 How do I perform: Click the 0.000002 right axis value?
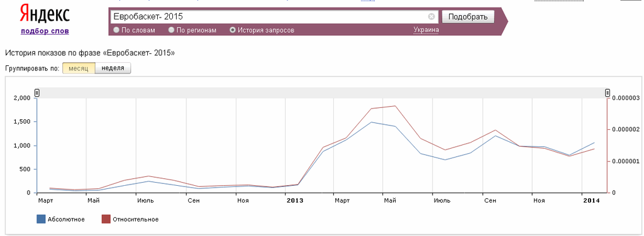click(x=625, y=129)
